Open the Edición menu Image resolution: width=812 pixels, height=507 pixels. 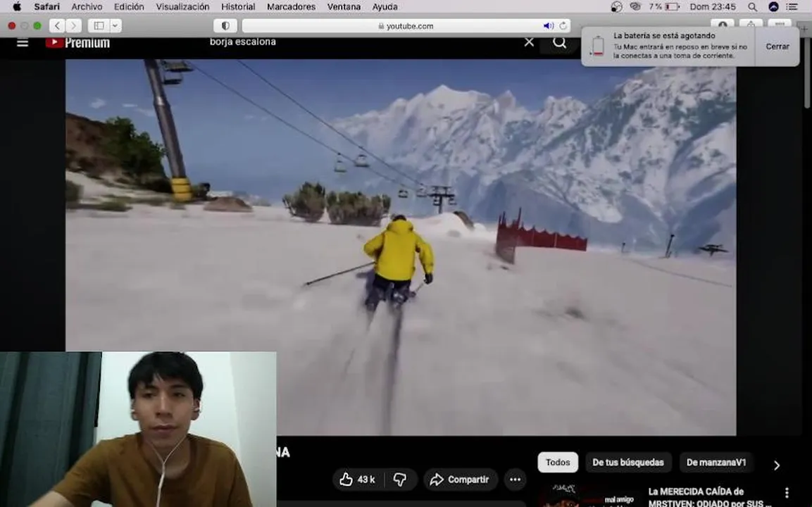pos(129,7)
